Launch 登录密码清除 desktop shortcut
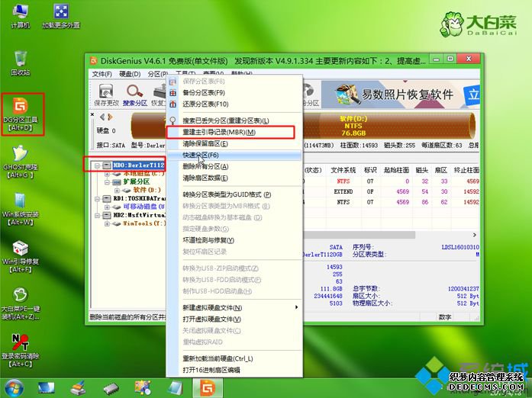 point(21,351)
